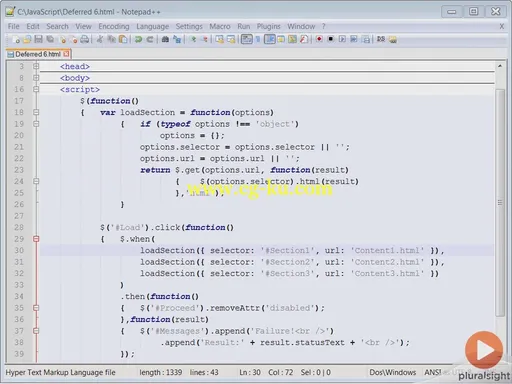This screenshot has width=512, height=384.
Task: Copy selection with the Copy toolbar icon
Action: coord(111,39)
